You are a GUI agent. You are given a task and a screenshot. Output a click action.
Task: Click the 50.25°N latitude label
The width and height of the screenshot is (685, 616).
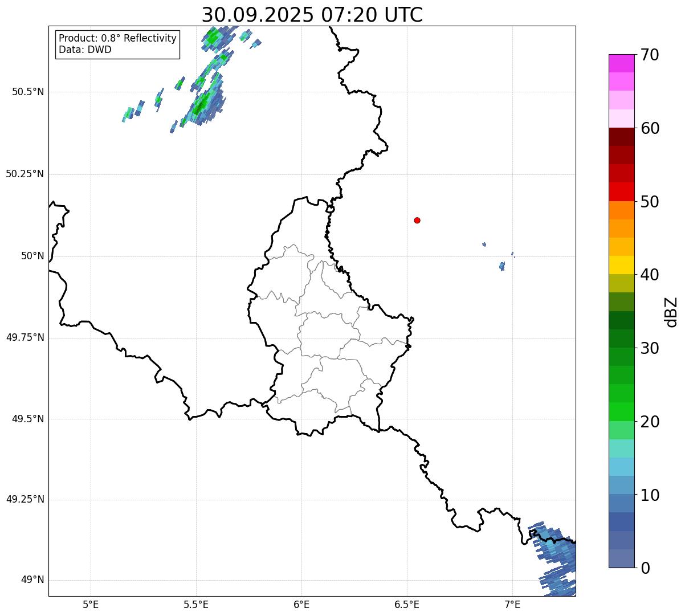point(25,174)
